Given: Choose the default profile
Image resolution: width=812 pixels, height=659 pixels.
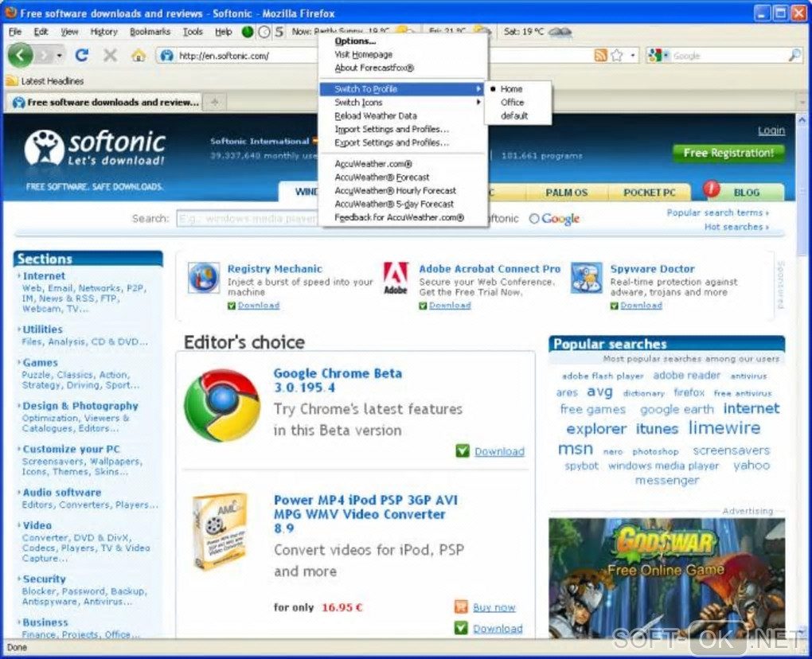Looking at the screenshot, I should [x=518, y=116].
